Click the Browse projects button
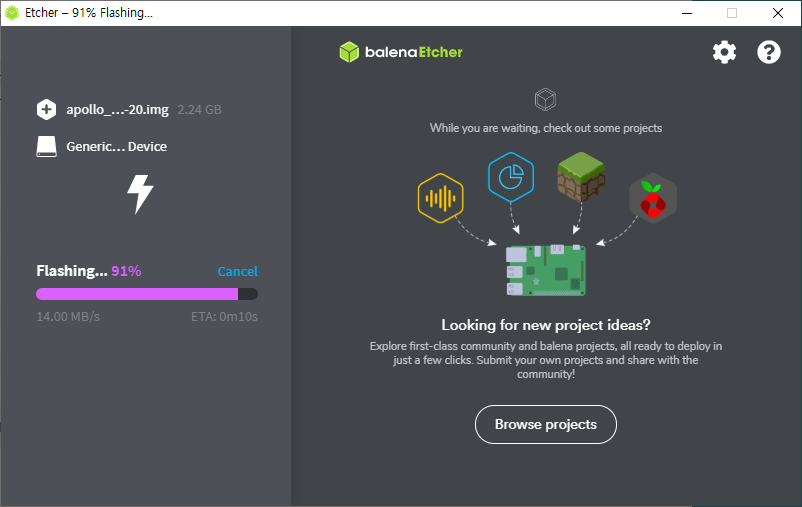Image resolution: width=802 pixels, height=507 pixels. [546, 425]
